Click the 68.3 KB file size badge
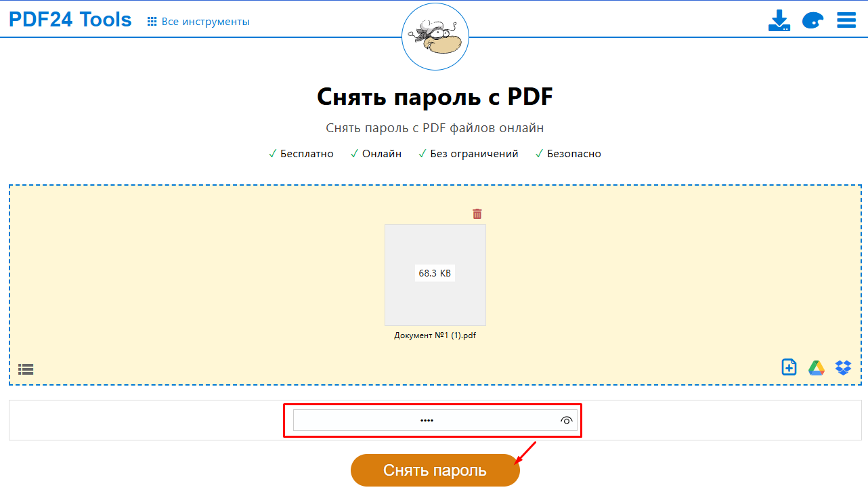This screenshot has width=868, height=494. point(435,274)
